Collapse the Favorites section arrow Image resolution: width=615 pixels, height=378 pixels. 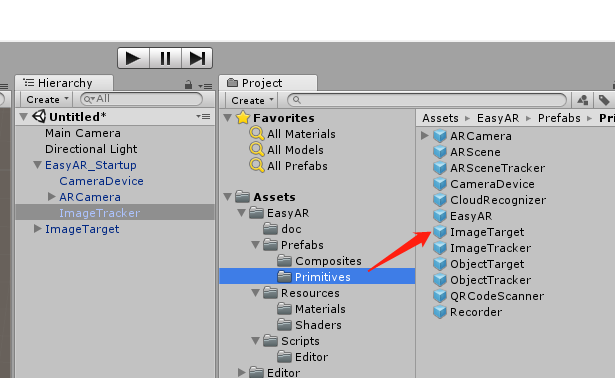coord(227,118)
